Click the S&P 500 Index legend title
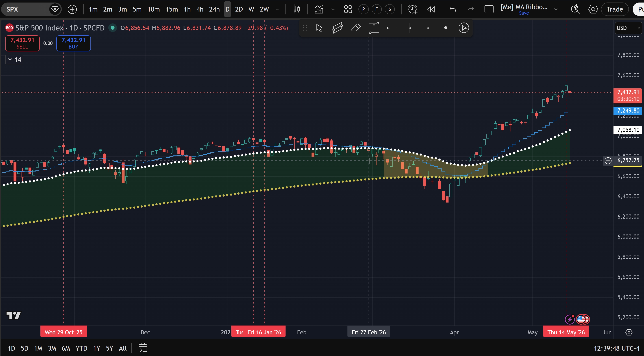 click(40, 28)
